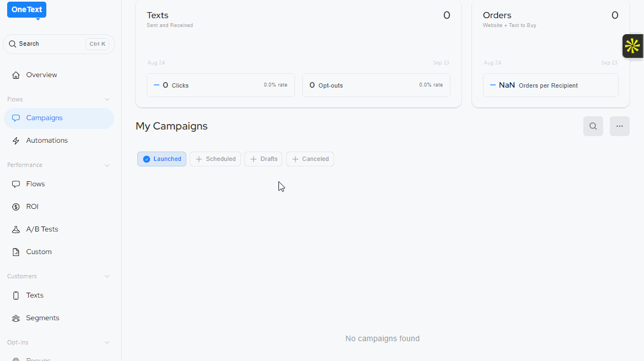The image size is (644, 361).
Task: Click the Performance section label
Action: (x=25, y=165)
